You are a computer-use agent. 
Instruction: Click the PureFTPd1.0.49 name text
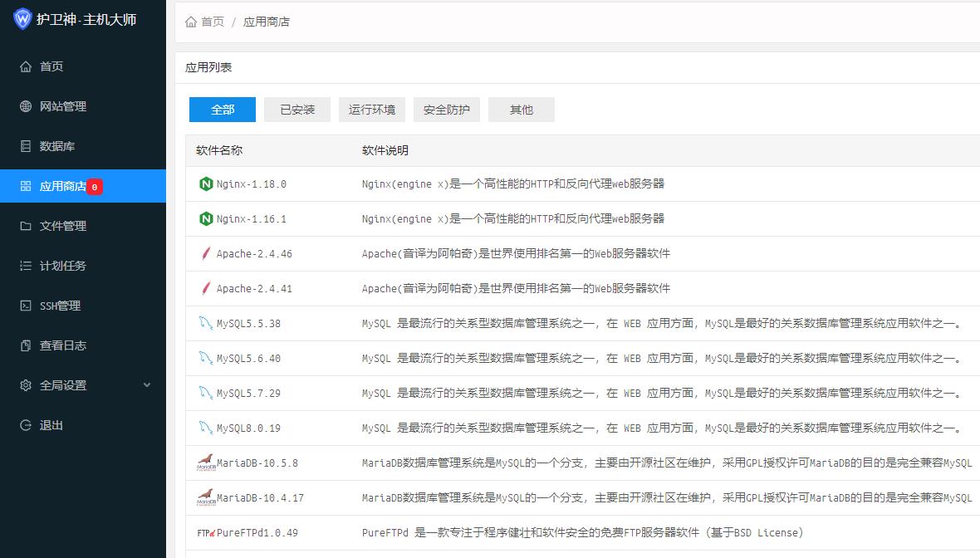(257, 533)
